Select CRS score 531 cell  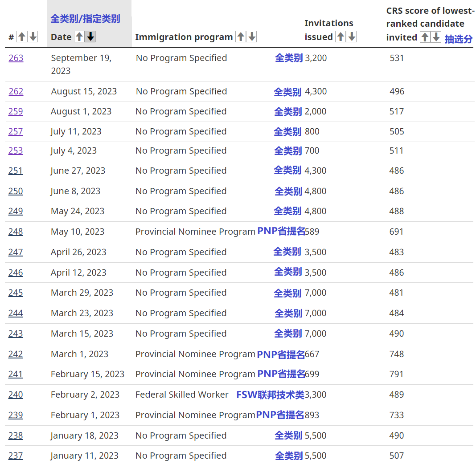pos(397,58)
